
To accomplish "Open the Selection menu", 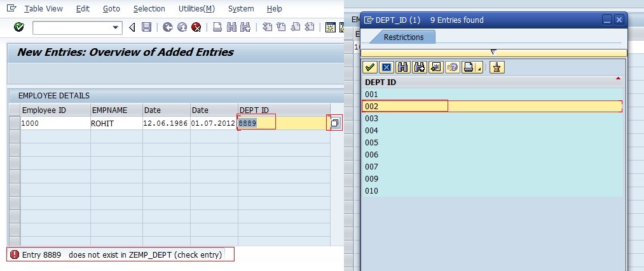I will (x=149, y=9).
